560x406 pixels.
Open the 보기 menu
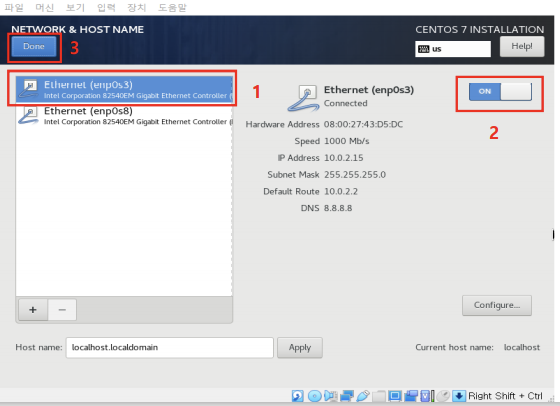point(75,7)
